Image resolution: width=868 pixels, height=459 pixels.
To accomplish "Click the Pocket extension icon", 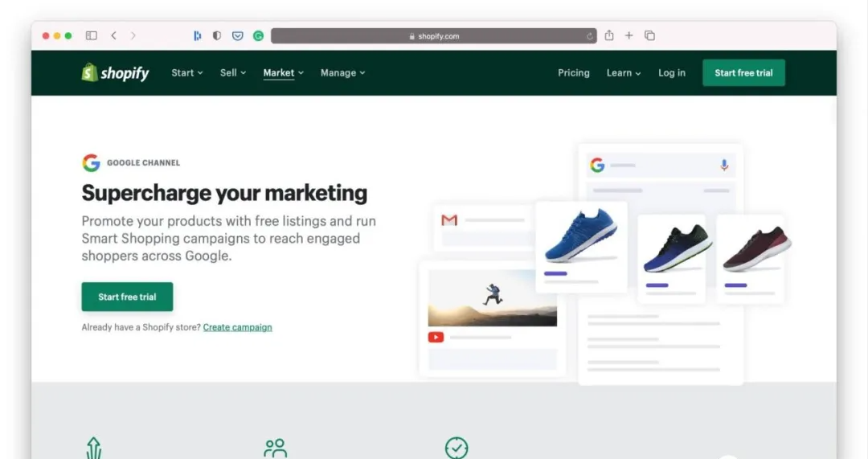I will tap(237, 35).
